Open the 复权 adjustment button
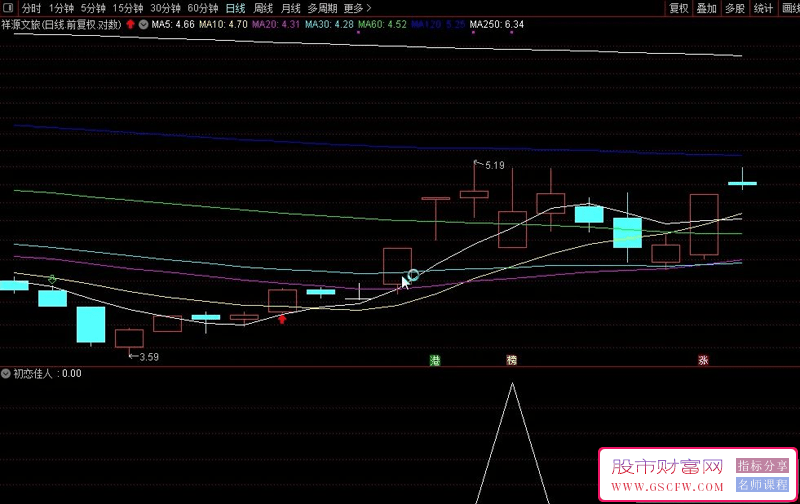The image size is (800, 504). tap(679, 8)
